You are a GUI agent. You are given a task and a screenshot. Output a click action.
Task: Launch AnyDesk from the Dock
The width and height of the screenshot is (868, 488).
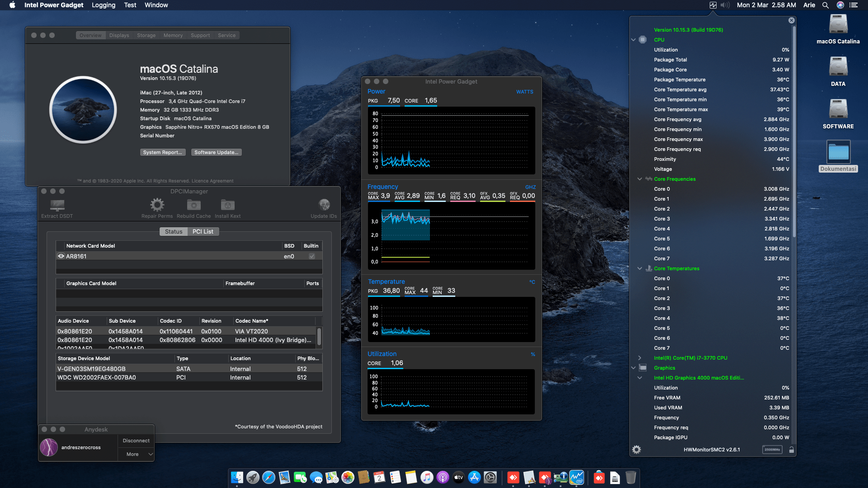coord(513,477)
